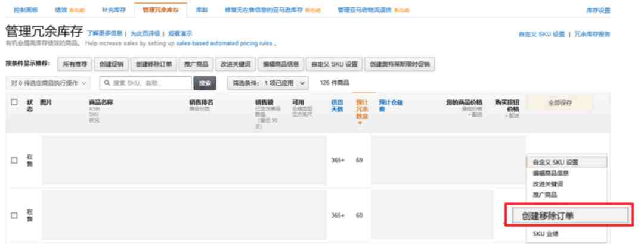Open the 冗余库存报告 link
The height and width of the screenshot is (244, 644).
click(592, 35)
